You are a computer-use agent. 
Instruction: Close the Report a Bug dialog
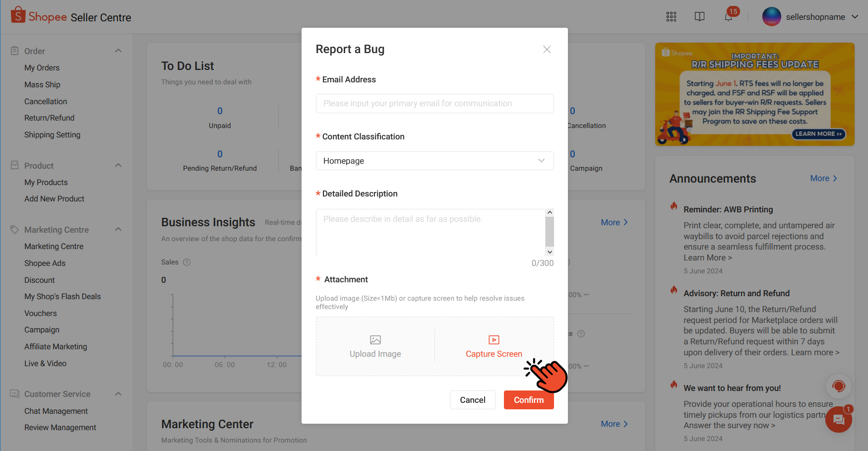click(547, 49)
